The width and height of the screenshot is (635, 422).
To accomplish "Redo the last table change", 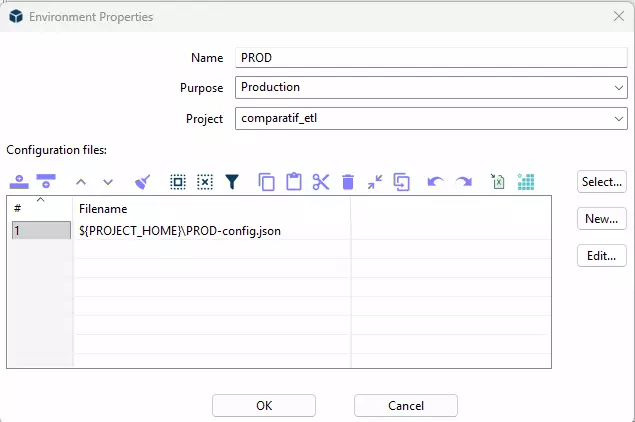I will tap(464, 182).
